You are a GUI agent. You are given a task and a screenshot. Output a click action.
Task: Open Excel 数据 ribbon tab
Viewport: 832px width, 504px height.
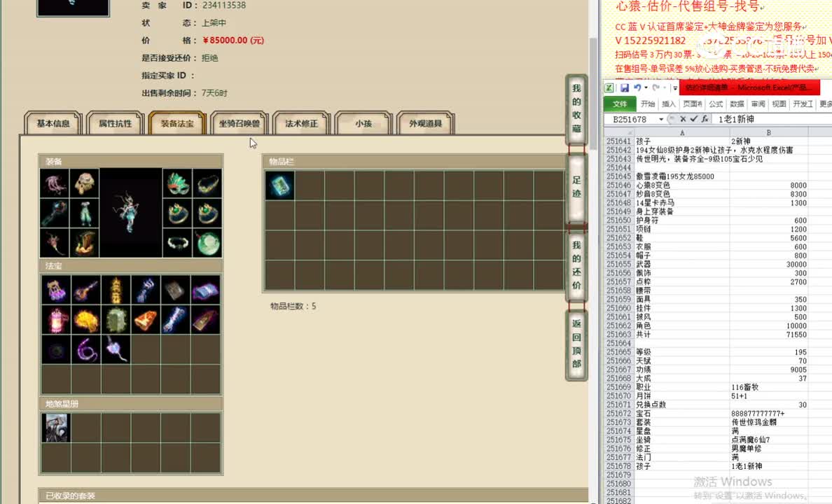(x=737, y=104)
